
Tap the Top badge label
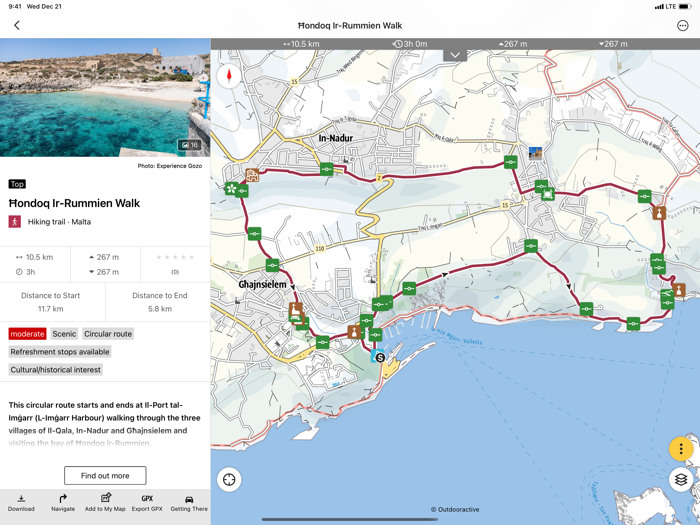pos(17,184)
